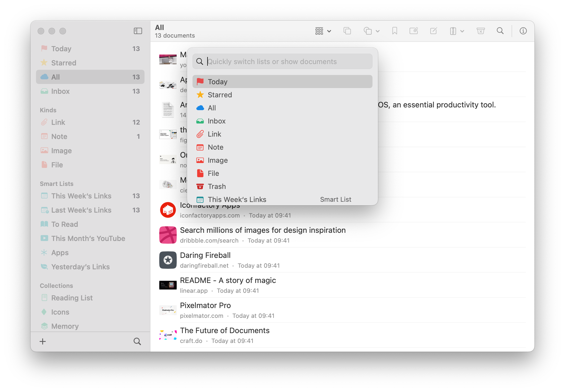Click the bookmark toolbar icon
The width and height of the screenshot is (565, 392).
(394, 31)
